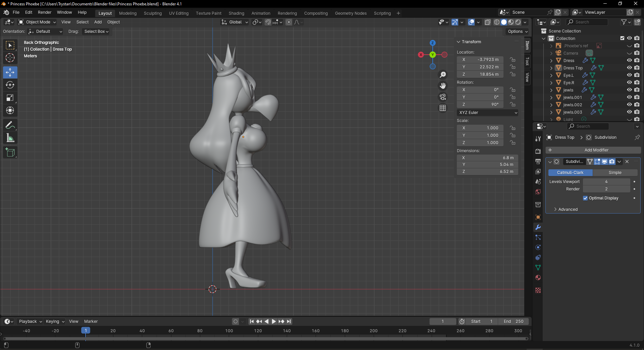644x350 pixels.
Task: Select the Rotate tool
Action: (10, 85)
